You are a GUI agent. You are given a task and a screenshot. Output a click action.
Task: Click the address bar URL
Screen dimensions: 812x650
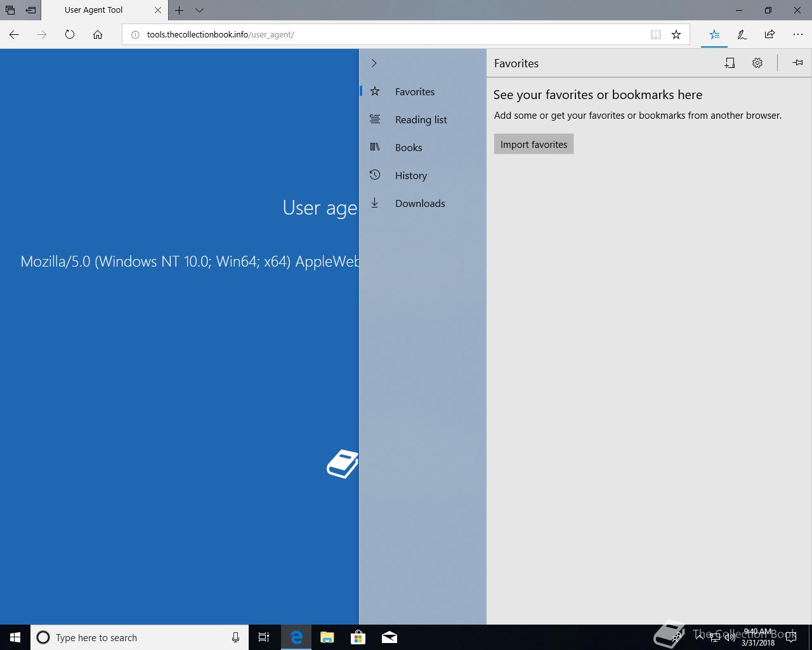[x=220, y=34]
